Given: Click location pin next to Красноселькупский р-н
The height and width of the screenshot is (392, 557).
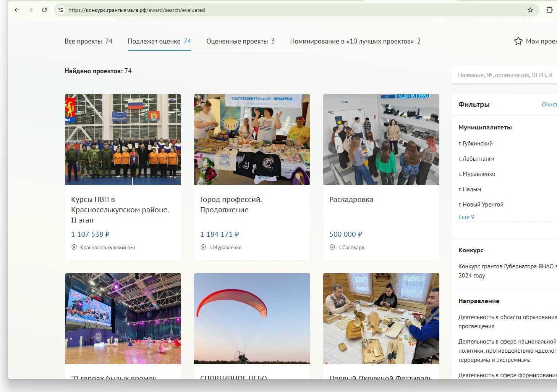Looking at the screenshot, I should [x=74, y=247].
